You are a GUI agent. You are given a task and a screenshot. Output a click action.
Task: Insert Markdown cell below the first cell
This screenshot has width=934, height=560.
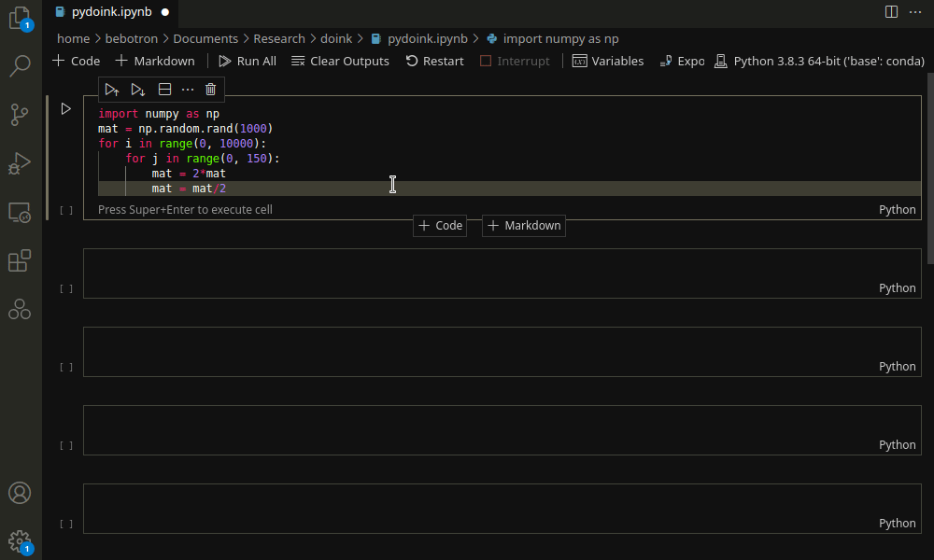click(x=524, y=226)
